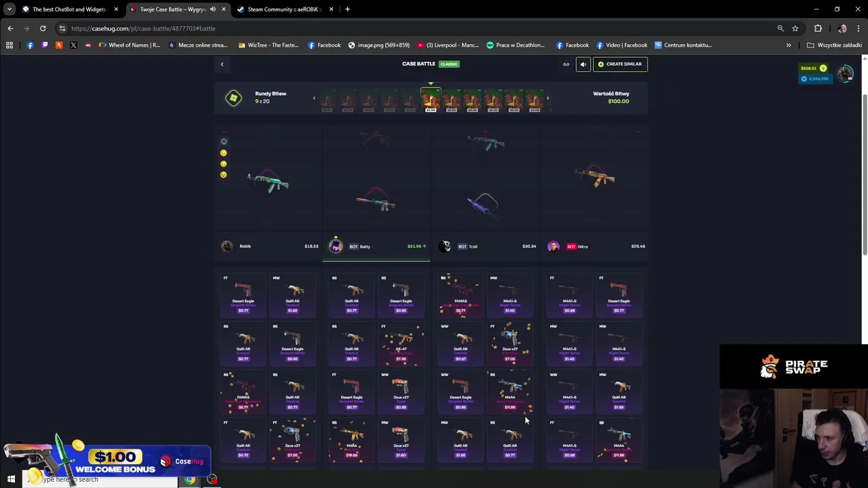This screenshot has height=488, width=868.
Task: Open WizTree bookmark
Action: pyautogui.click(x=269, y=45)
